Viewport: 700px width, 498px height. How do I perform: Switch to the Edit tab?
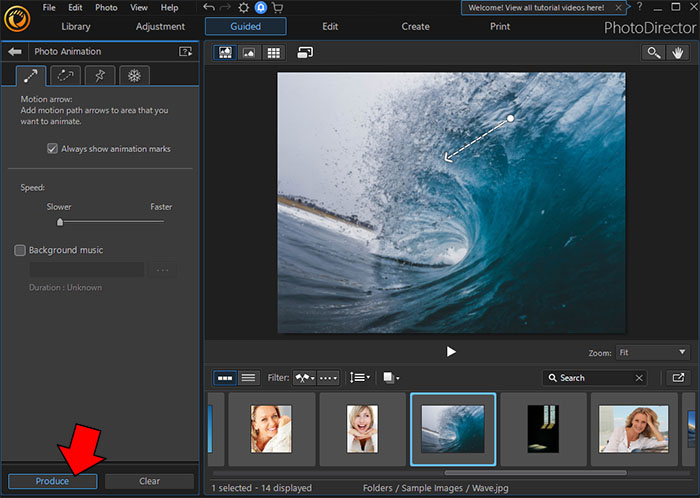click(330, 26)
